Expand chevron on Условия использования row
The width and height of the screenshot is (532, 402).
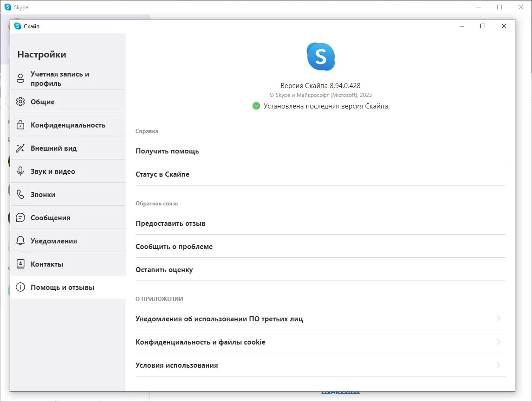pos(499,365)
